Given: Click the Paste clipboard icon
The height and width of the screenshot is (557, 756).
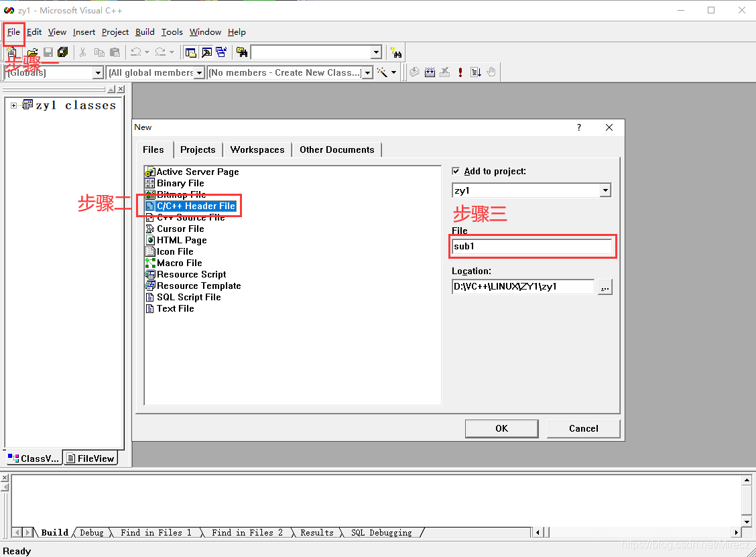Looking at the screenshot, I should [115, 52].
